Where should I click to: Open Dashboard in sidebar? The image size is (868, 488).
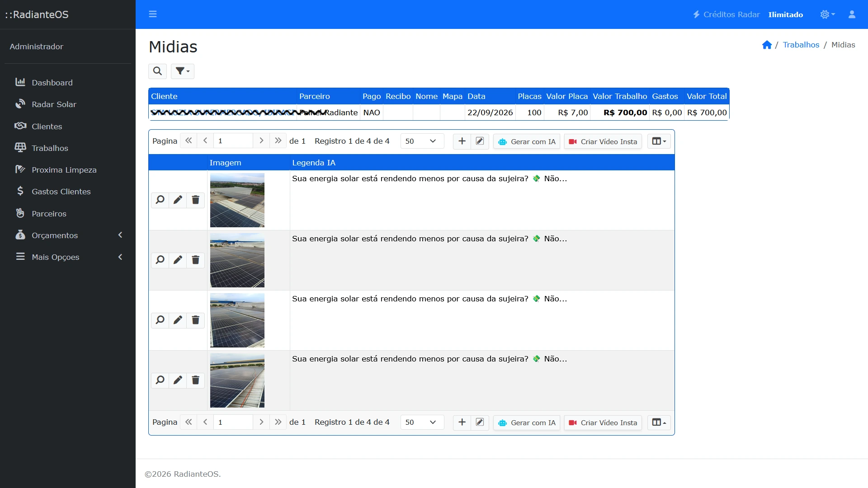[x=68, y=82]
